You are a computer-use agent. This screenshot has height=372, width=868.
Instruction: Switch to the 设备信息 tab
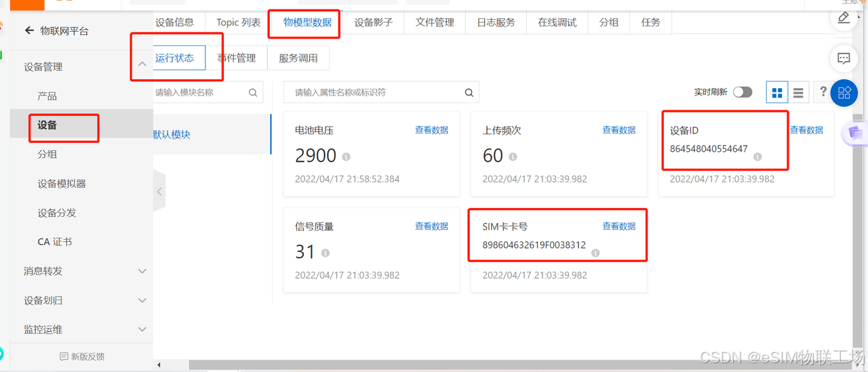coord(174,22)
